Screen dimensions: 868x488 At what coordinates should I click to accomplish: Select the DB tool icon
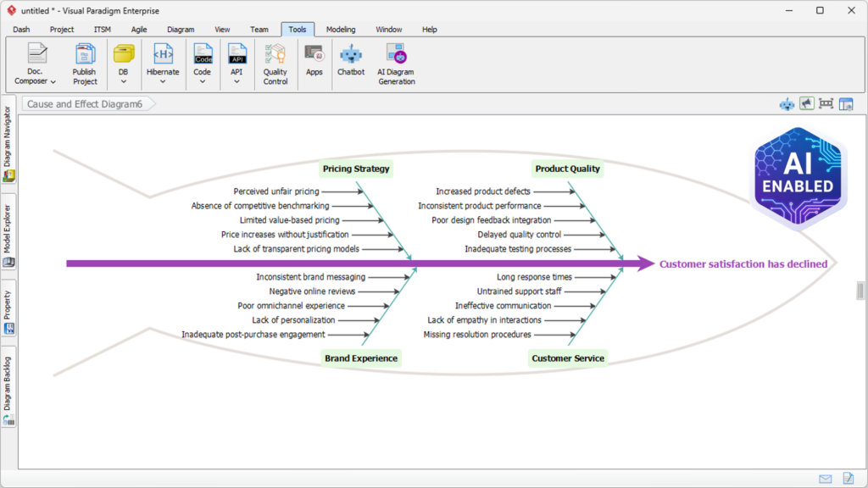pyautogui.click(x=123, y=53)
